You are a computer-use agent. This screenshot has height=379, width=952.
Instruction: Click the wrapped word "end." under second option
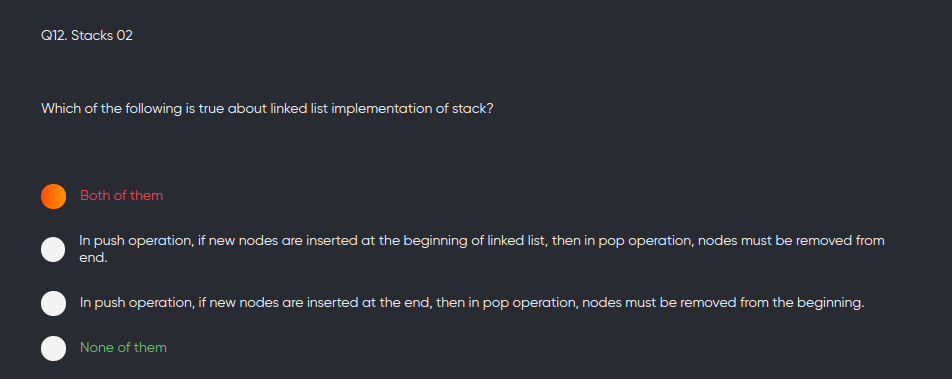pyautogui.click(x=93, y=258)
